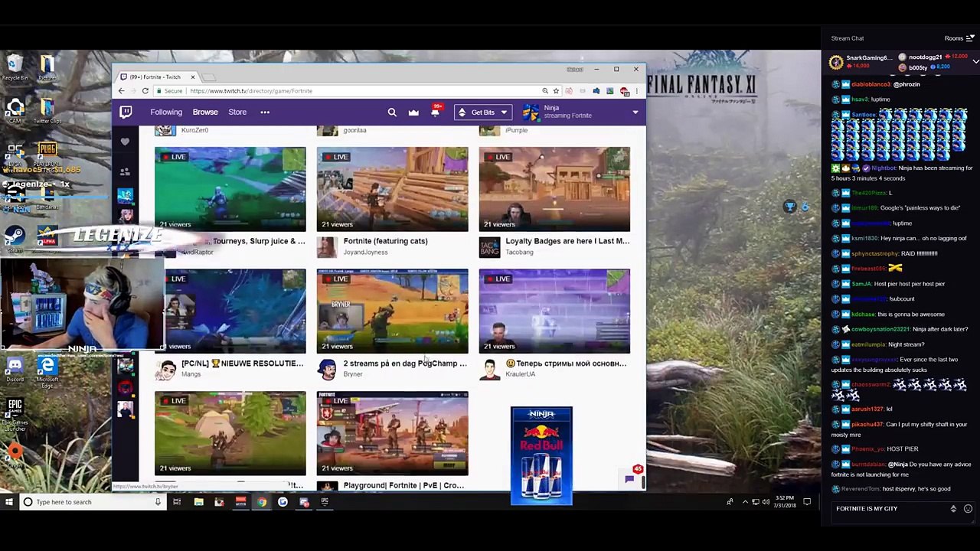Open the KraulerUA live stream thumbnail
The height and width of the screenshot is (551, 980).
(554, 311)
